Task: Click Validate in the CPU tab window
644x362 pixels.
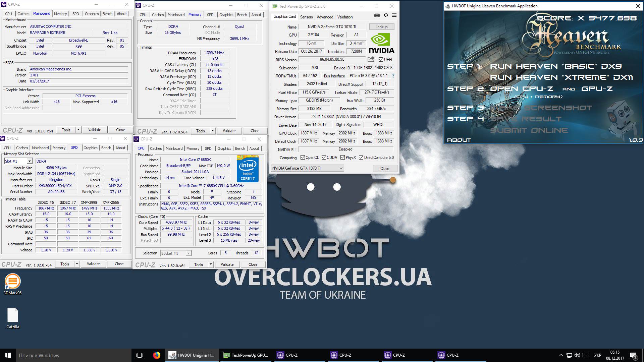Action: 227,264
